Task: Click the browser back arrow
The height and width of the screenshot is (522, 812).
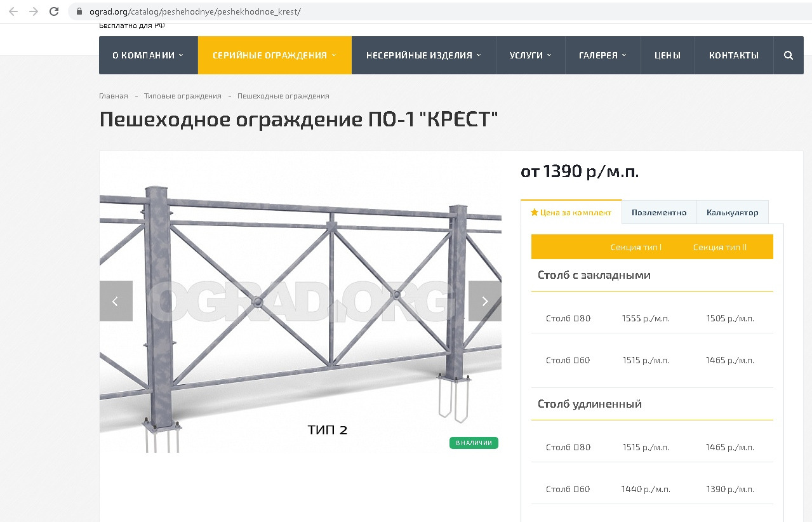Action: 13,11
